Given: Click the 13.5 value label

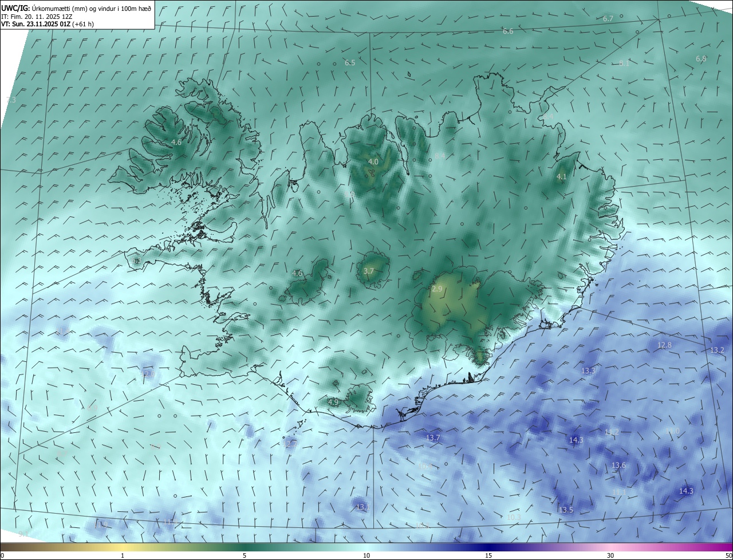Looking at the screenshot, I should coord(566,510).
